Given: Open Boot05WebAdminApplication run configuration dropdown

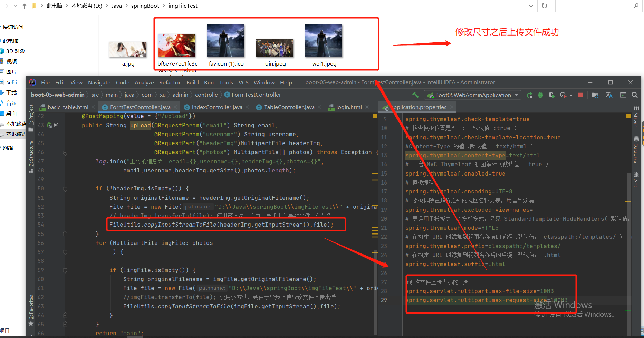Looking at the screenshot, I should [472, 95].
